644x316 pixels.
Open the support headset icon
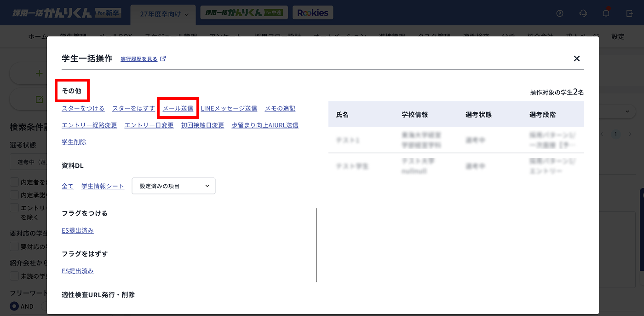pyautogui.click(x=583, y=13)
